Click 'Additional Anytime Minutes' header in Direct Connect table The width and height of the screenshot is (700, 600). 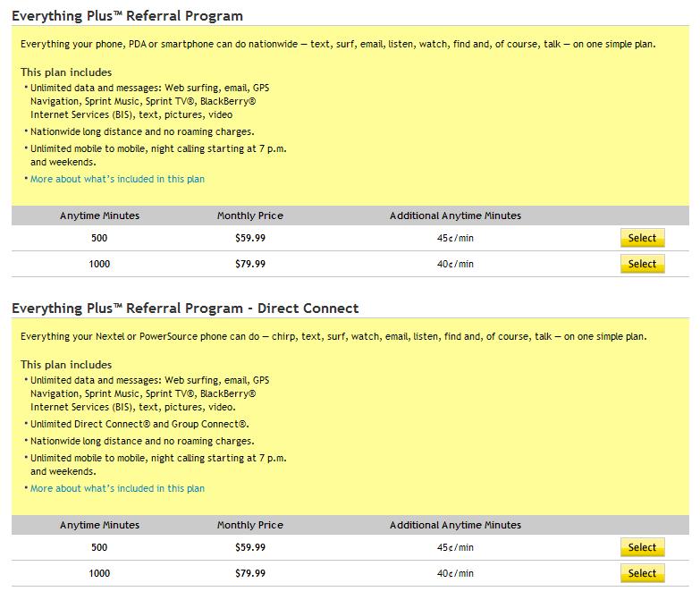[x=455, y=525]
